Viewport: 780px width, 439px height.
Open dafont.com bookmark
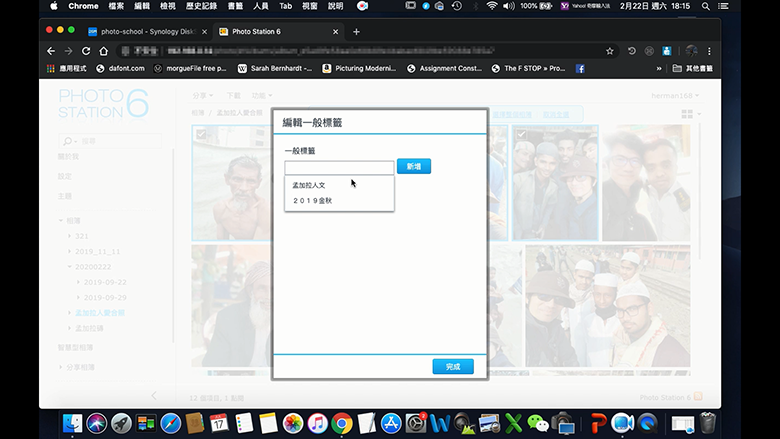click(x=120, y=69)
